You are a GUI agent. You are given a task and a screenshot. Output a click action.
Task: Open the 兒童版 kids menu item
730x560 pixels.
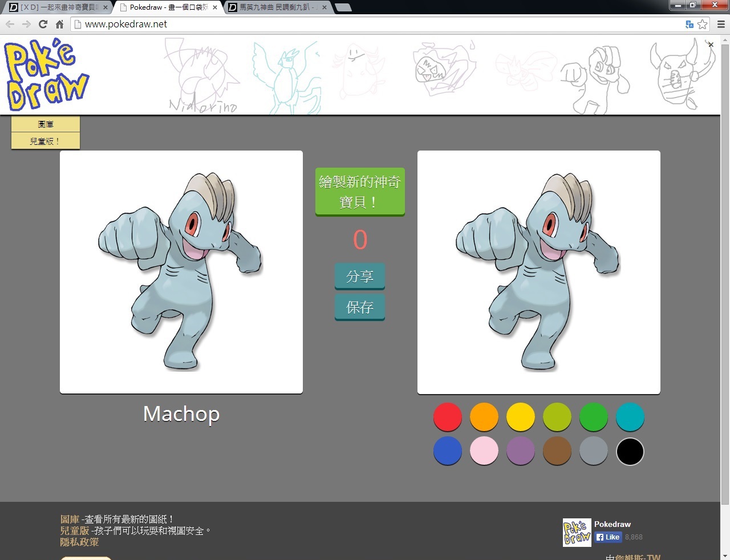(46, 141)
